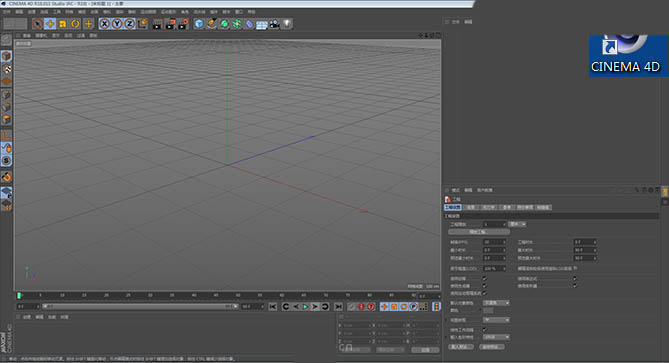Step to the next frame
669x363 pixels.
pyautogui.click(x=315, y=306)
